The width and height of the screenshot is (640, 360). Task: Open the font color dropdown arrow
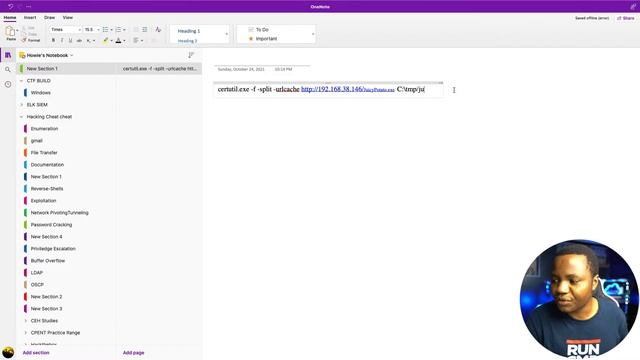(124, 40)
